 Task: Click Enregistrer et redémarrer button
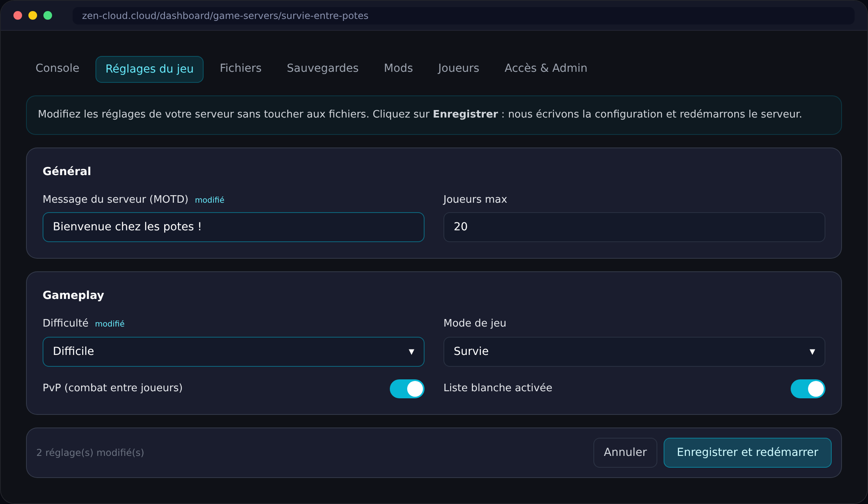(747, 452)
